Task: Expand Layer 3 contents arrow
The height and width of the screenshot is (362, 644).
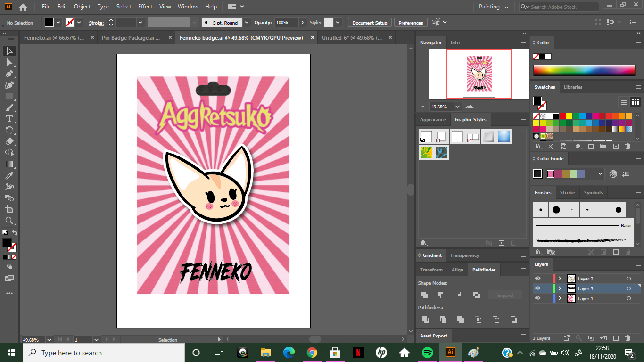Action: (560, 288)
